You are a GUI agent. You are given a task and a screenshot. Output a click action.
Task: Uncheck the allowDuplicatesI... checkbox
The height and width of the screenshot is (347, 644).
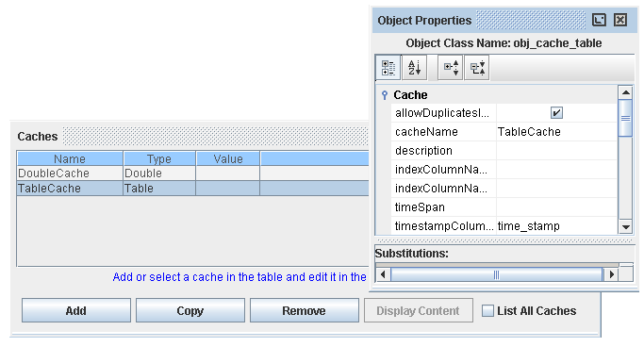pyautogui.click(x=556, y=113)
